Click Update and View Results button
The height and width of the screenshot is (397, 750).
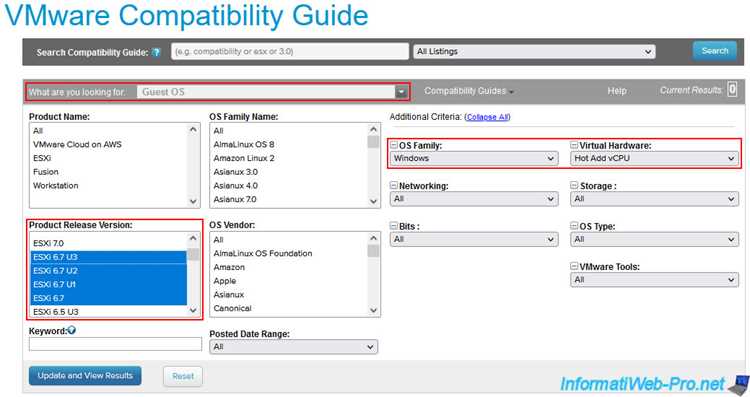(85, 376)
